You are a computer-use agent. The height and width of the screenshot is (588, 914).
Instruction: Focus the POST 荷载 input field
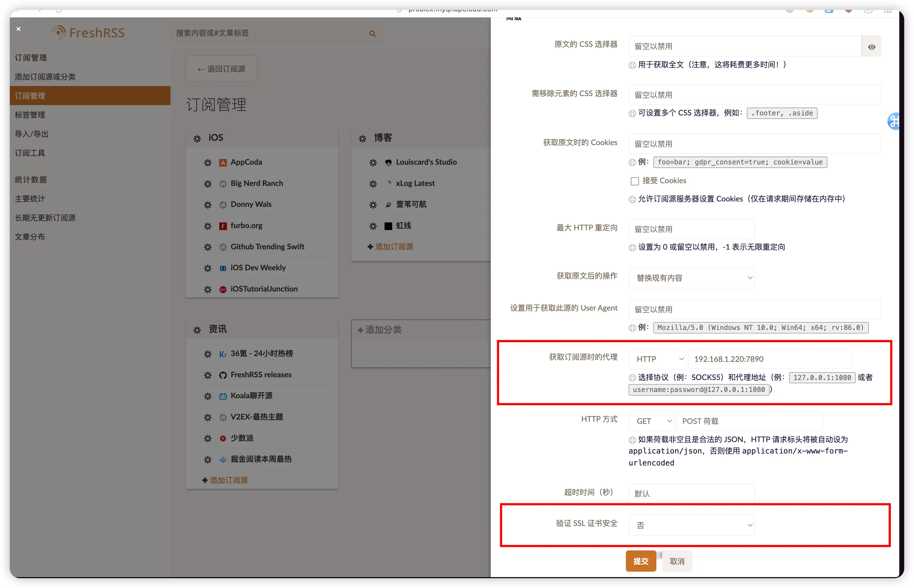point(750,421)
